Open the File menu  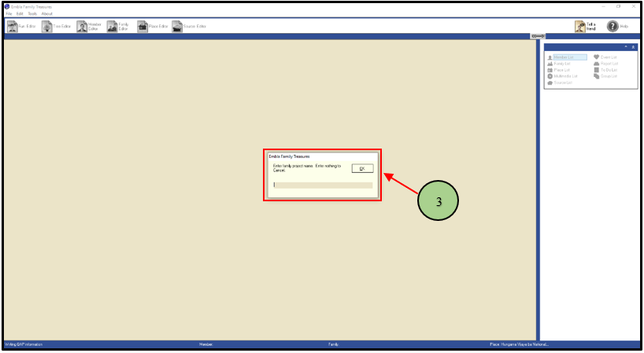(9, 14)
